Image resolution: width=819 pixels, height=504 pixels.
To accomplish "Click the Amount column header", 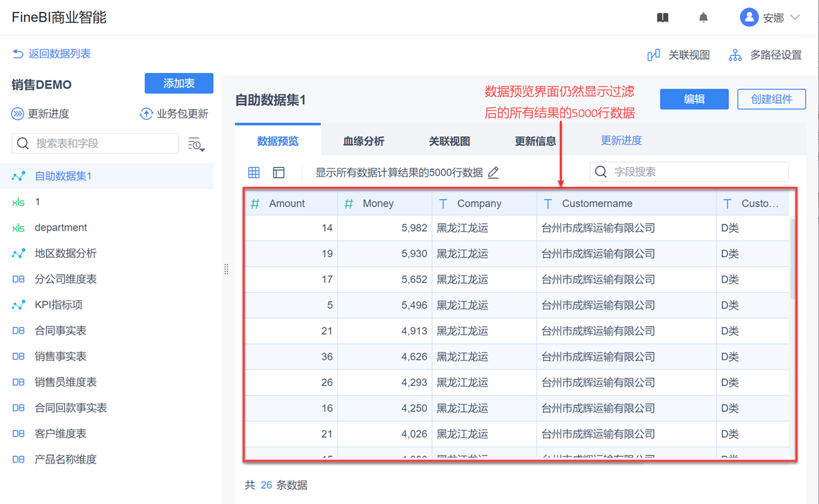I will (x=291, y=203).
